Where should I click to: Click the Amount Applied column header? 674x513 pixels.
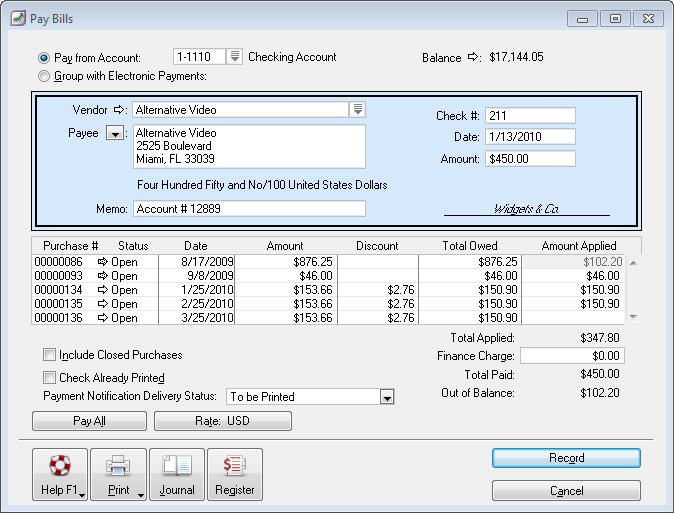[579, 246]
